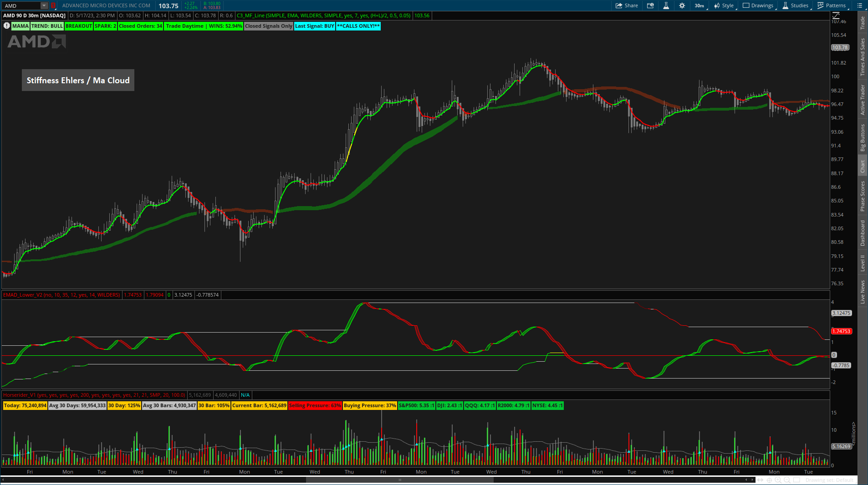Open the Studies menu
Screen dimensions: 868x485
click(796, 5)
